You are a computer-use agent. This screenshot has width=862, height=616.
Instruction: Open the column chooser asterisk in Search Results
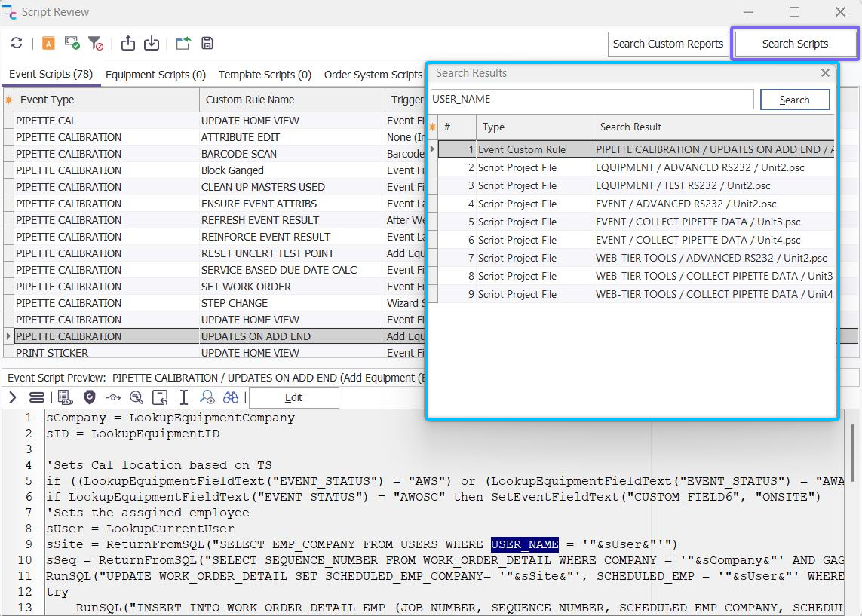coord(433,127)
